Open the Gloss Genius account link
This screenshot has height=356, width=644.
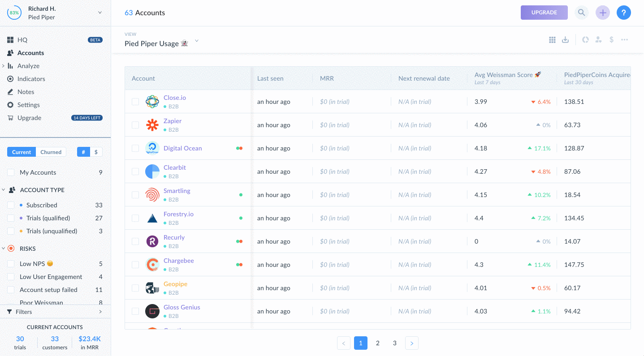click(x=182, y=307)
